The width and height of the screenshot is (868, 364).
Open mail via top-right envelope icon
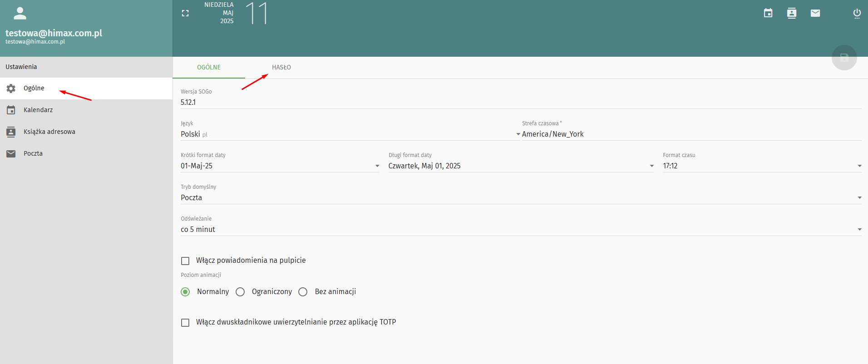(815, 13)
